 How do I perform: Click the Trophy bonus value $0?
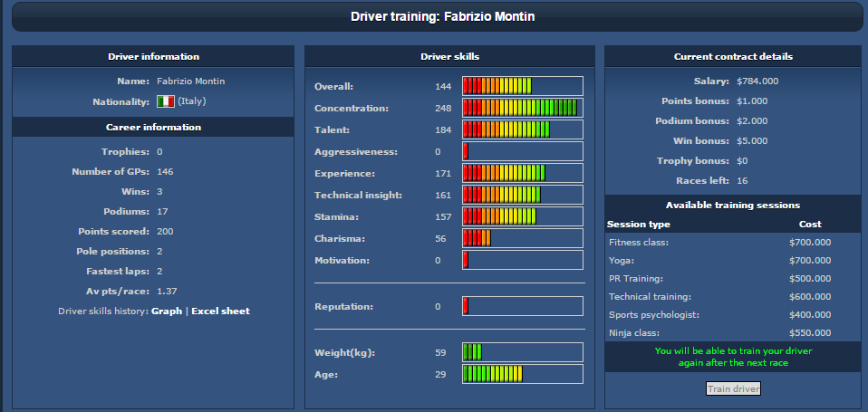click(742, 161)
